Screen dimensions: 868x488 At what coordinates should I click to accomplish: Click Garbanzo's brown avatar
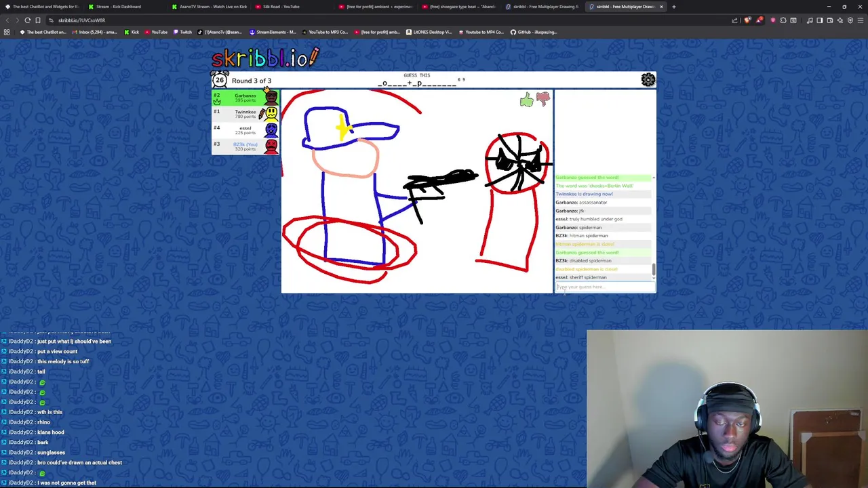[271, 98]
